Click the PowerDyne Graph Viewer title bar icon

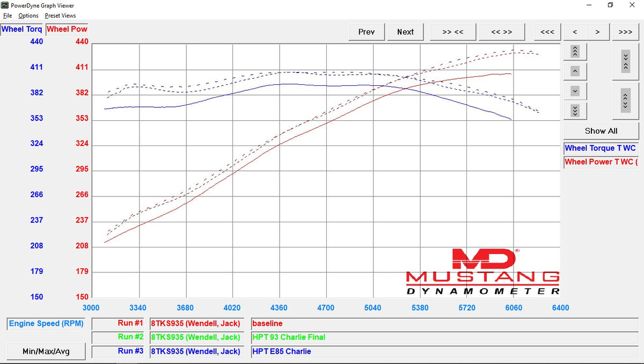[x=5, y=5]
